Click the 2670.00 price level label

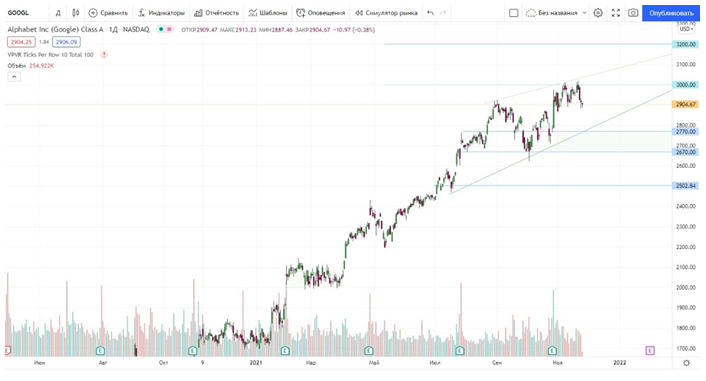point(685,152)
